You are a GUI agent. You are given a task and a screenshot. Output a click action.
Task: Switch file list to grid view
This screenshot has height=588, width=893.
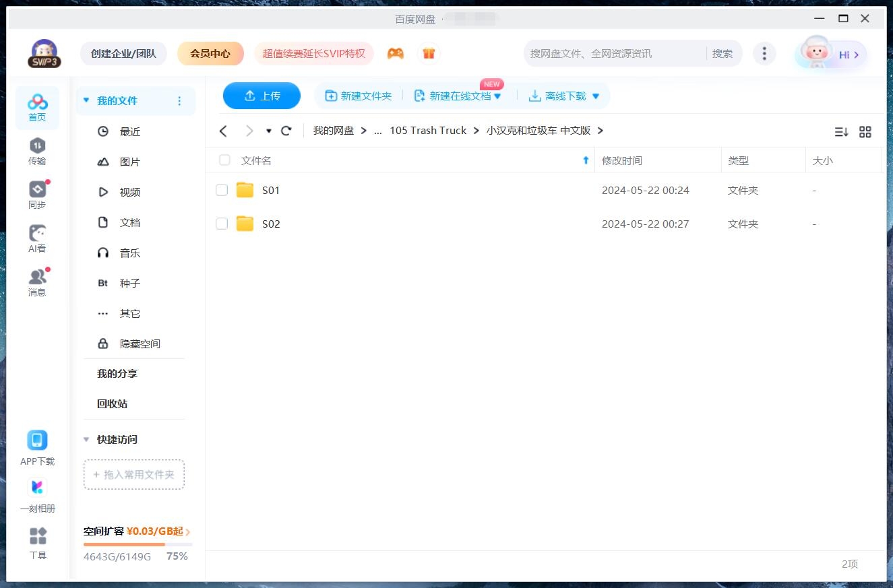click(865, 132)
